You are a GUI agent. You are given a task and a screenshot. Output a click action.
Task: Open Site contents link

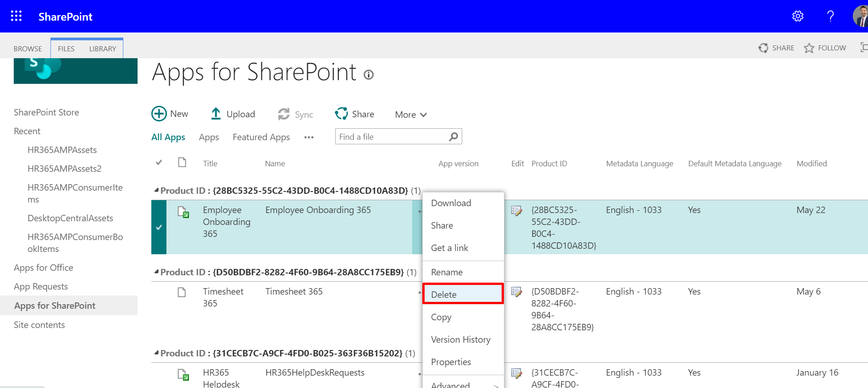click(x=39, y=325)
